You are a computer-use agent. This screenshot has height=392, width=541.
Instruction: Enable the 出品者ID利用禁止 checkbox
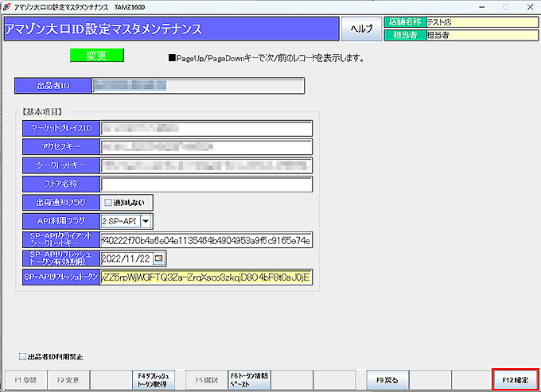click(22, 356)
